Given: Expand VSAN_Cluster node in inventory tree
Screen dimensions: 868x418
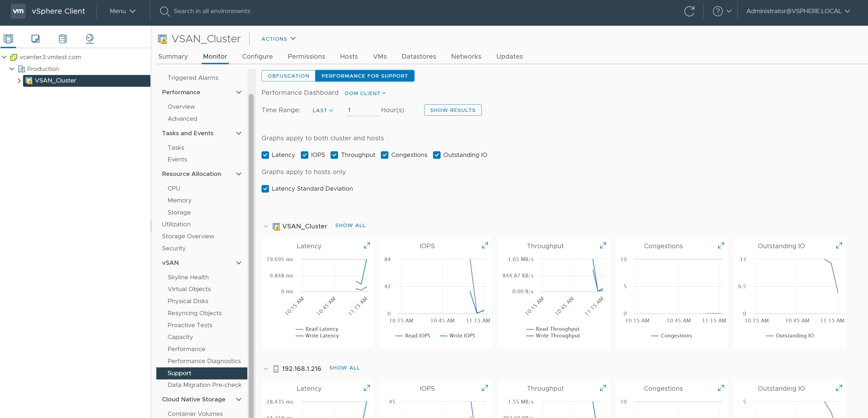Looking at the screenshot, I should pos(19,81).
